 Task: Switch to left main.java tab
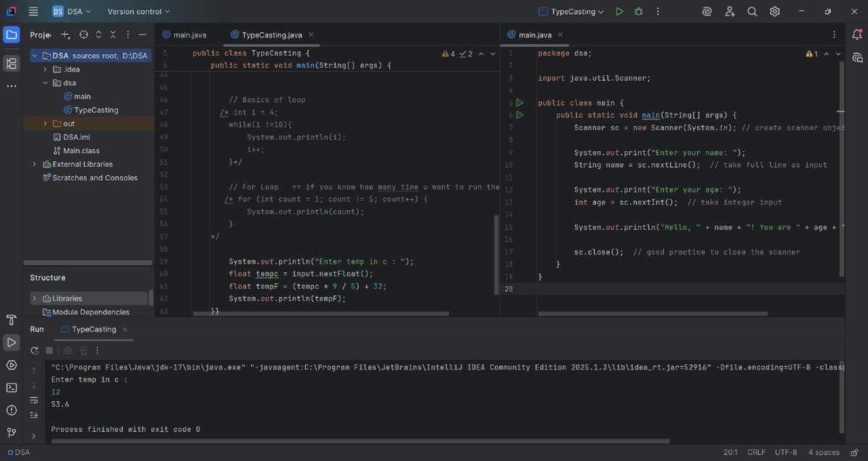[x=184, y=35]
